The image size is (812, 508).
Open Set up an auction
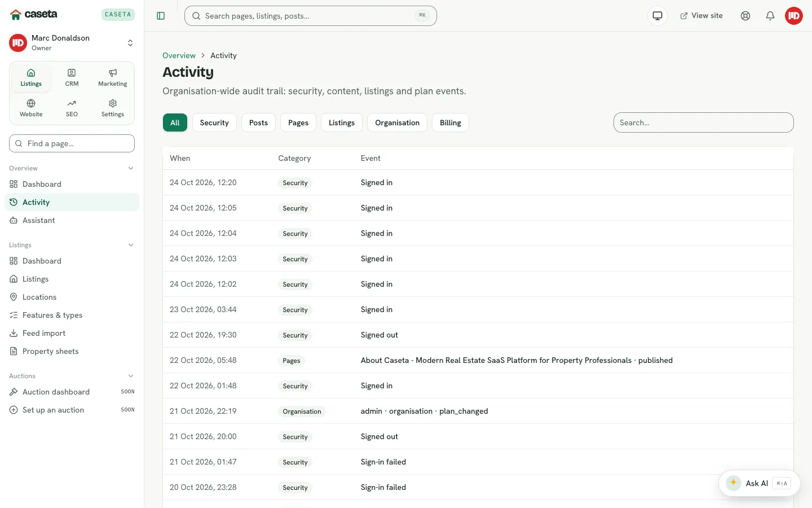72,410
